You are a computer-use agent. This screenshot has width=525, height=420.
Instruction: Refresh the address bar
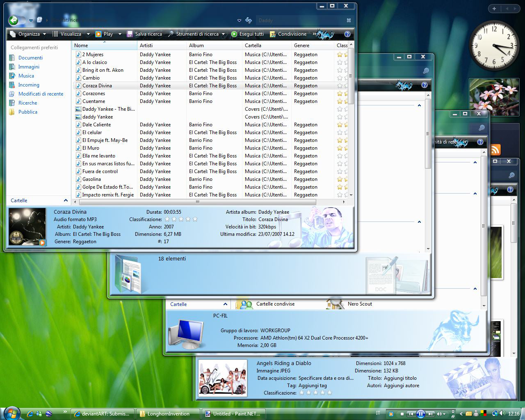click(249, 20)
